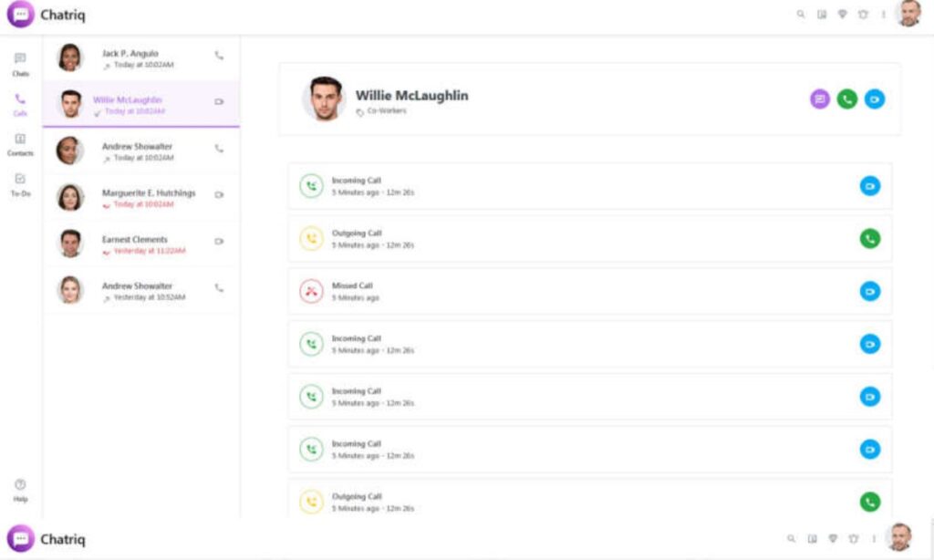Open the three-dot more menu in top header

[x=883, y=15]
